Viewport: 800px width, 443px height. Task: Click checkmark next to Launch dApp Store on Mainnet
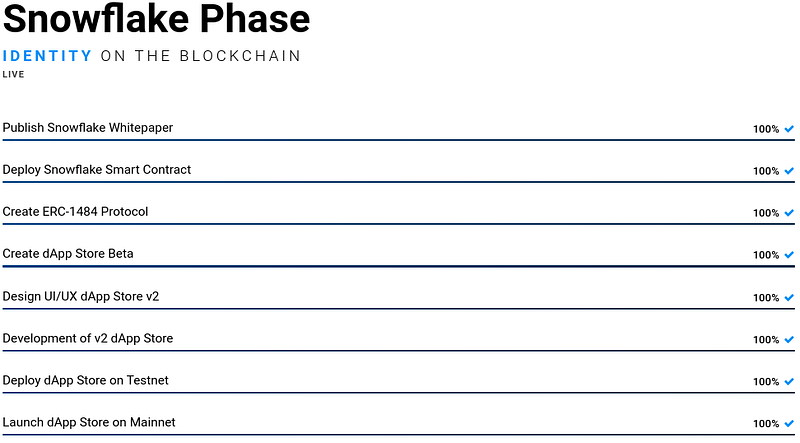click(x=789, y=424)
